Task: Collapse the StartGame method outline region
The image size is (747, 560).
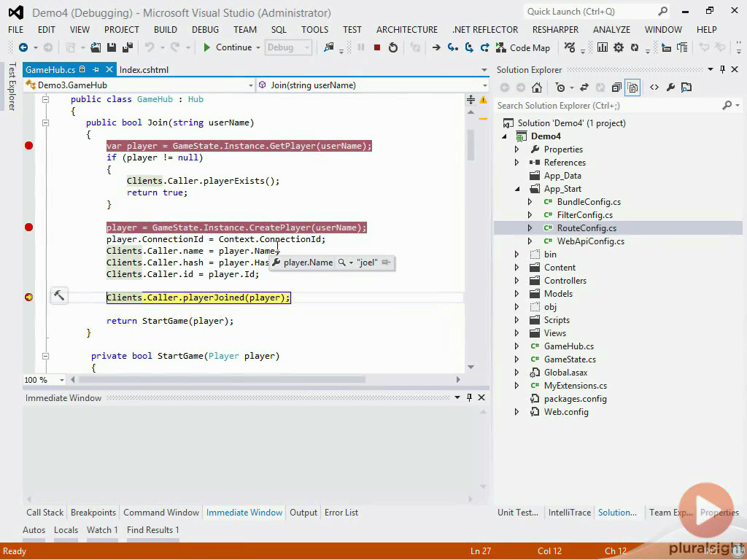Action: [x=46, y=356]
